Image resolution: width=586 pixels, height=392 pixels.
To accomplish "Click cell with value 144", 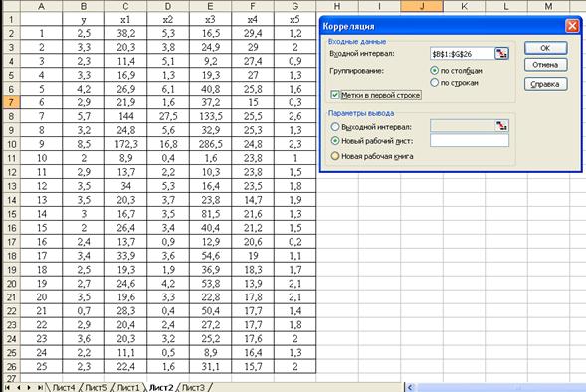I will click(x=125, y=116).
